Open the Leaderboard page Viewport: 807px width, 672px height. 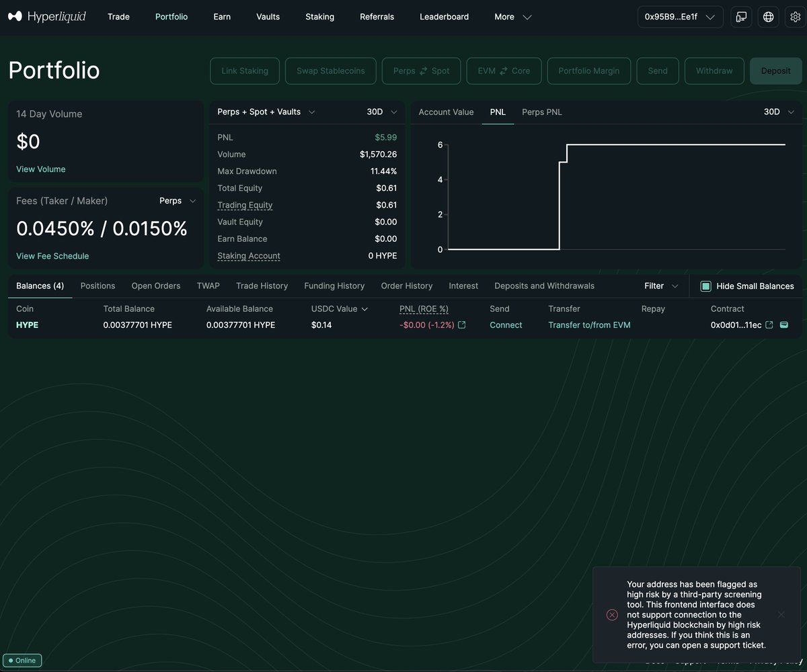[x=444, y=17]
